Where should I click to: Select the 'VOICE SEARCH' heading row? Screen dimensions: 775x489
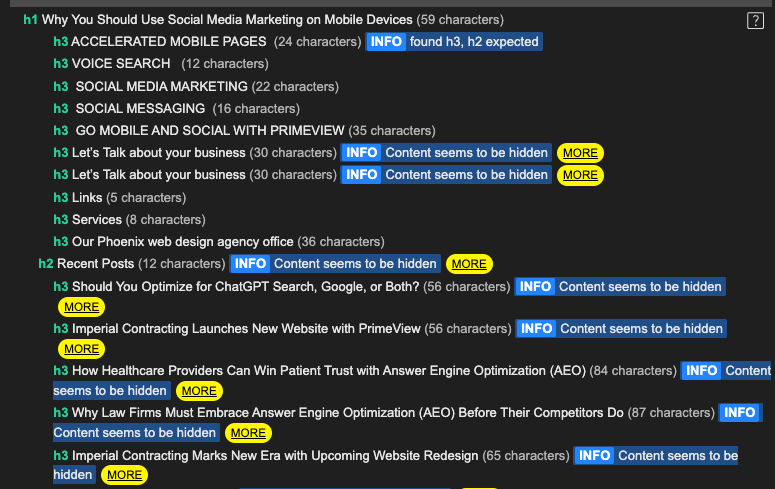tap(121, 64)
